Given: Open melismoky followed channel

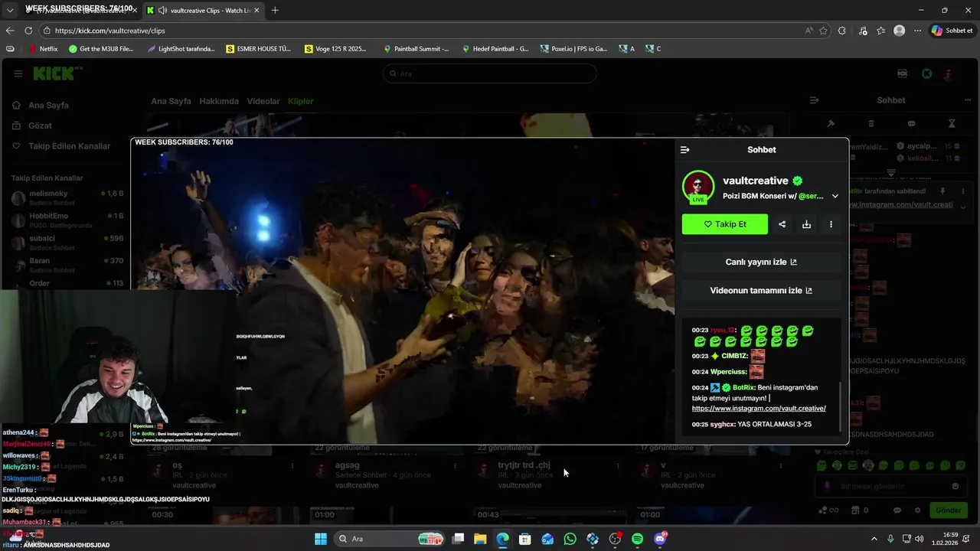Looking at the screenshot, I should click(67, 197).
